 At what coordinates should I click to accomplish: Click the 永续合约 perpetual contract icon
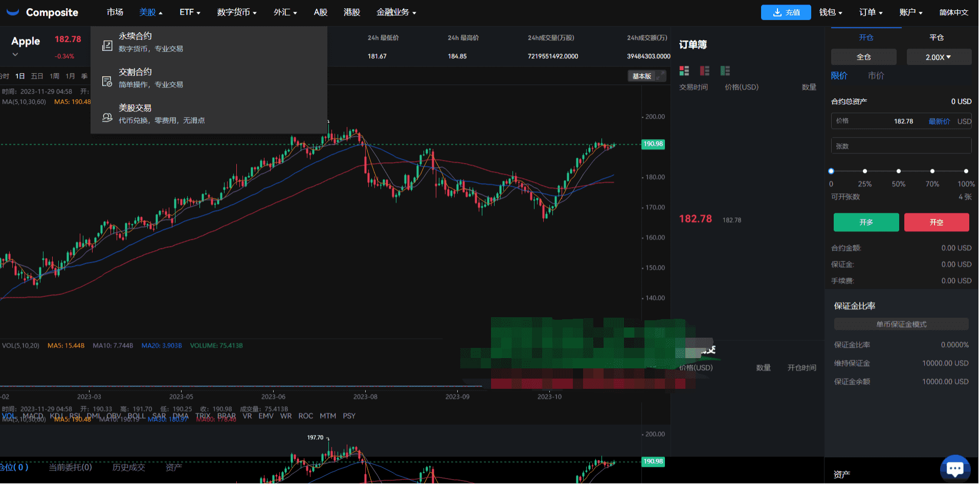107,46
